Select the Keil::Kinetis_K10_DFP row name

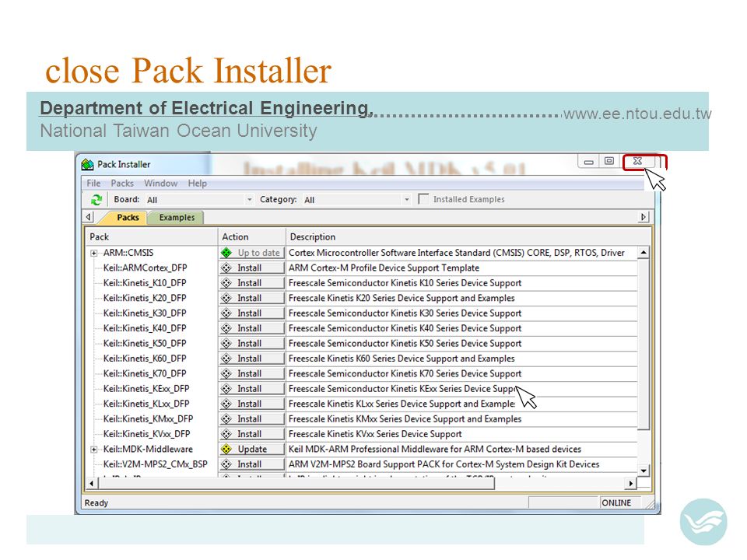coord(145,283)
